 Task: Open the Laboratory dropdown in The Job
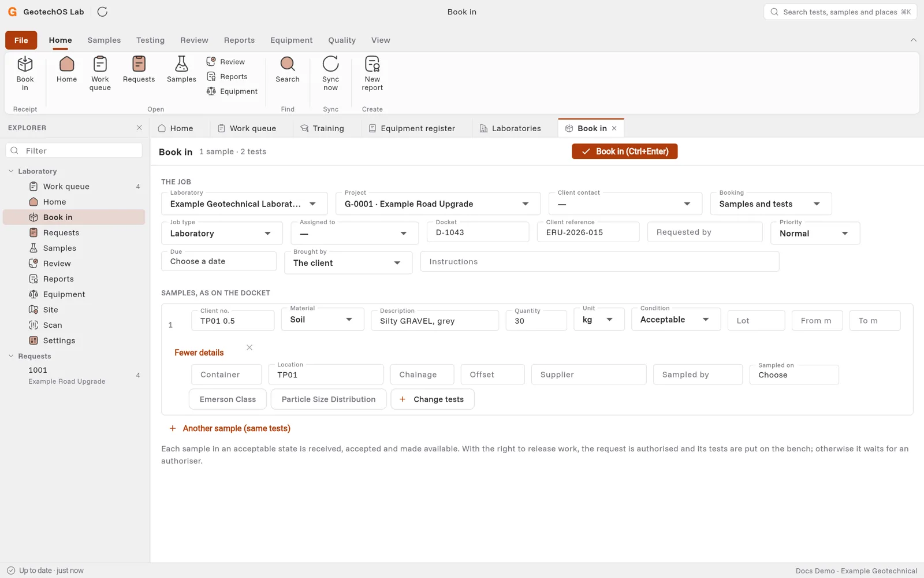244,204
